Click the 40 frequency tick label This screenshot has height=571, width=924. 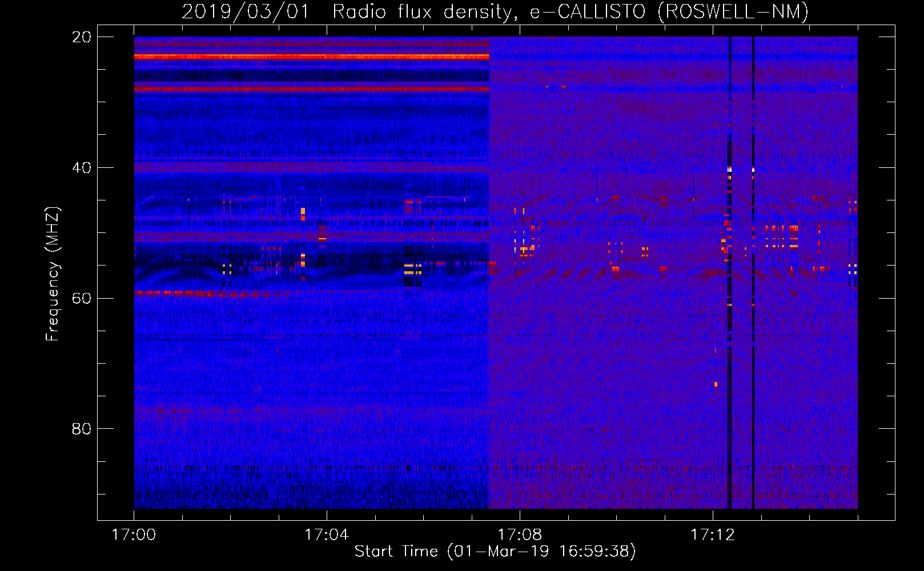point(82,168)
